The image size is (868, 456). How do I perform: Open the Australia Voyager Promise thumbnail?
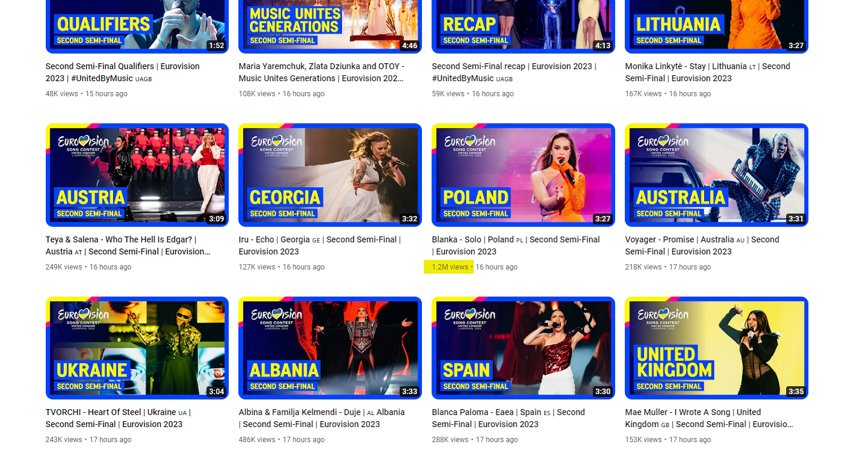click(716, 175)
